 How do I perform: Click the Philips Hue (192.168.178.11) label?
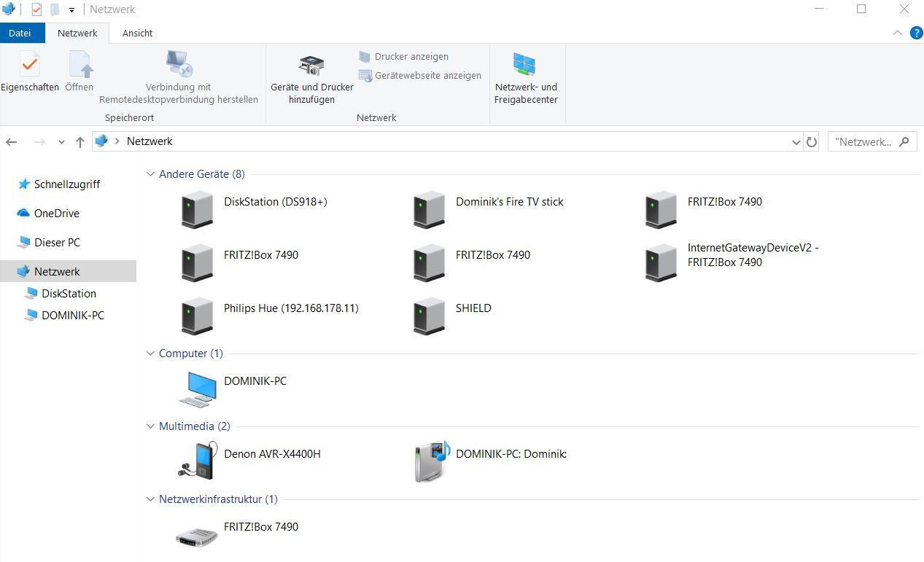291,308
